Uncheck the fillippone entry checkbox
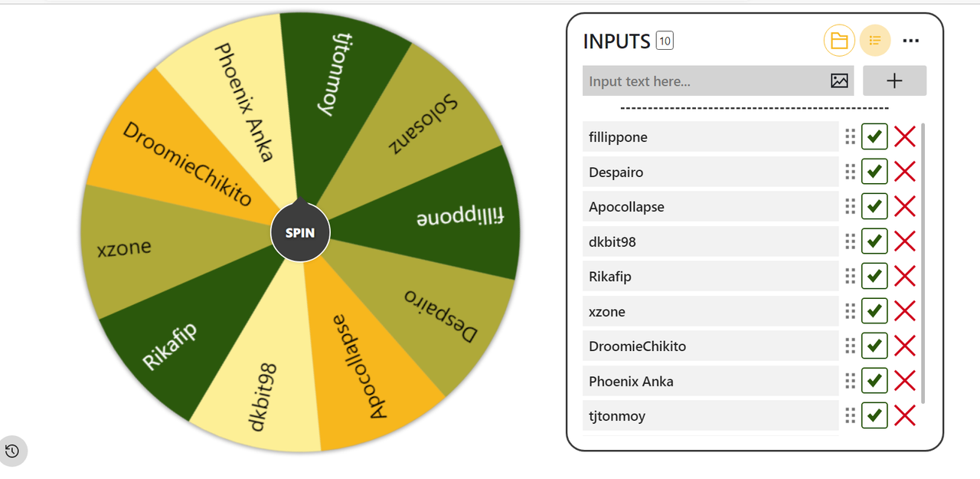The height and width of the screenshot is (479, 980). [874, 136]
